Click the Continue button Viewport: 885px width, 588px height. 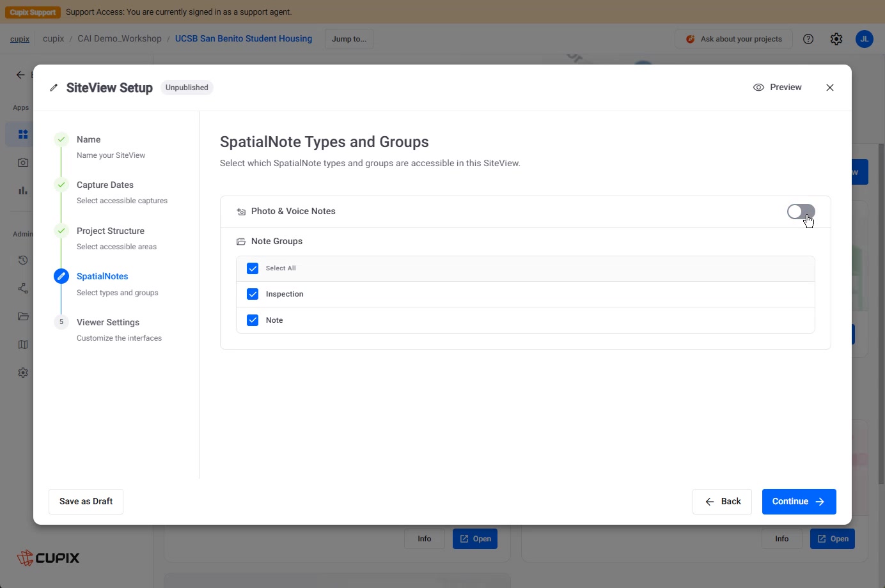799,502
